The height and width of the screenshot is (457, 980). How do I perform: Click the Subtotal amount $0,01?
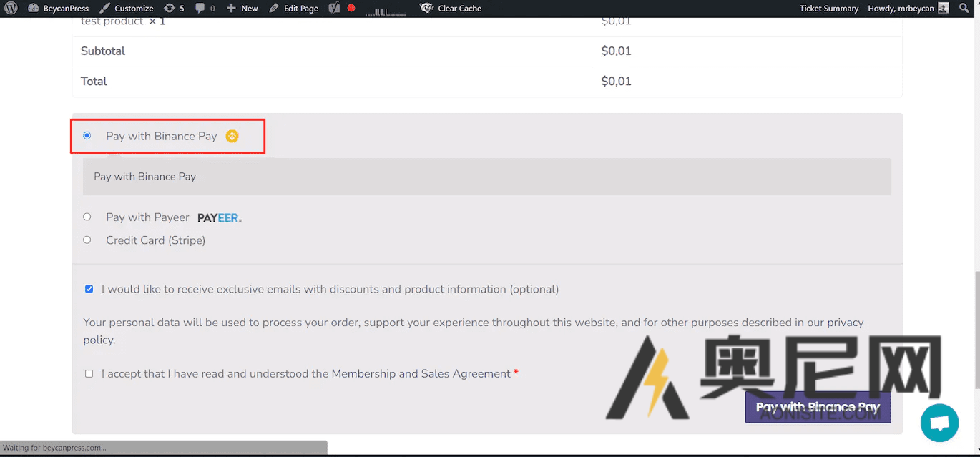click(617, 51)
